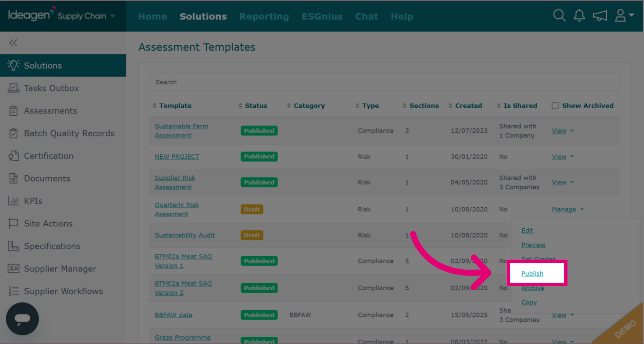Image resolution: width=644 pixels, height=344 pixels.
Task: Open the Reporting top menu
Action: click(264, 16)
